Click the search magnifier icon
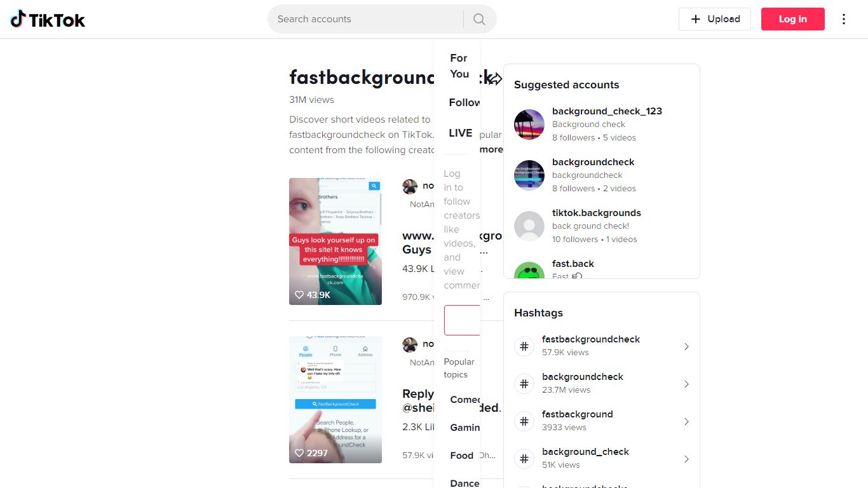The width and height of the screenshot is (868, 488). click(479, 19)
